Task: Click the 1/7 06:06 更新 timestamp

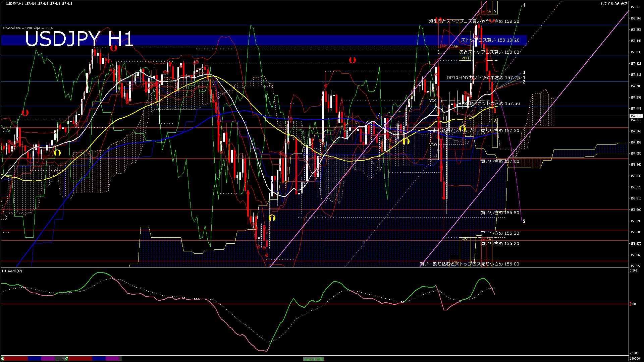Action: (x=614, y=4)
